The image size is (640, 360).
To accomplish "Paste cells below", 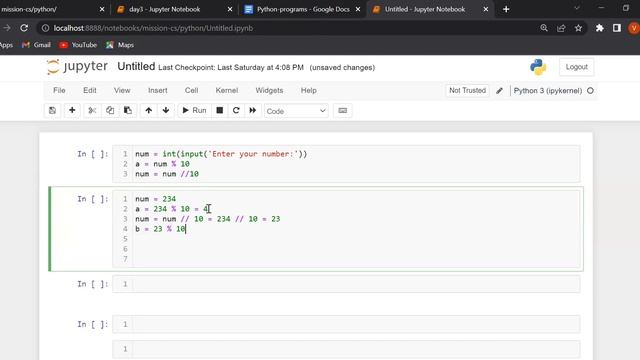I will click(x=128, y=111).
